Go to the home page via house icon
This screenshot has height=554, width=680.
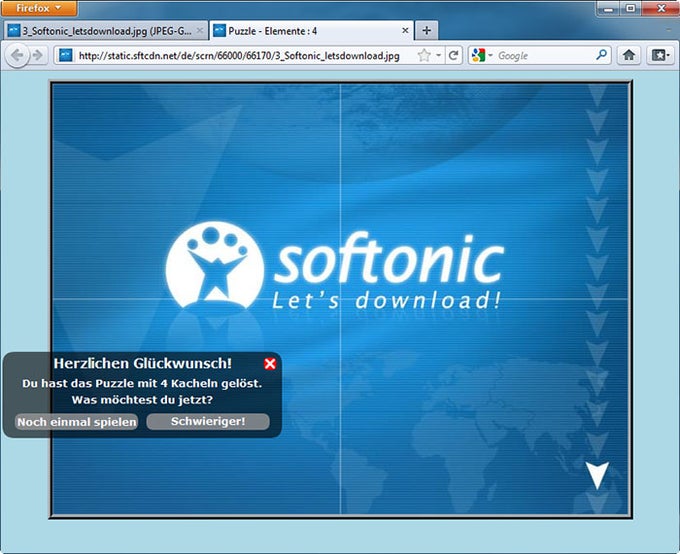click(629, 56)
